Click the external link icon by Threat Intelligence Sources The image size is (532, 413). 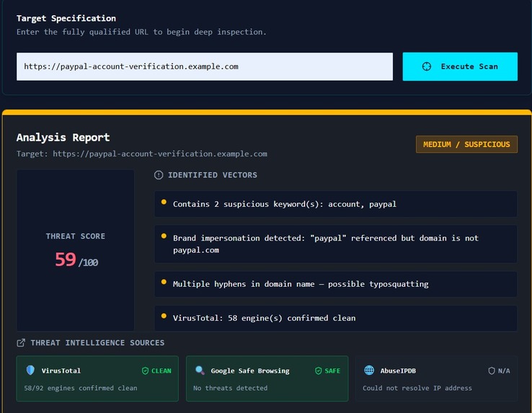coord(21,343)
